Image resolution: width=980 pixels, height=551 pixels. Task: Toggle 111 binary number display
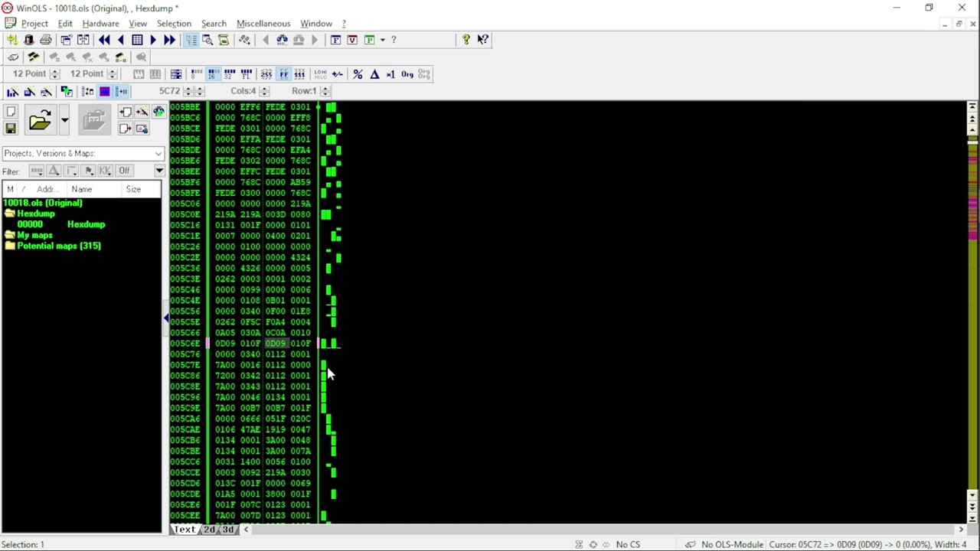pyautogui.click(x=299, y=74)
